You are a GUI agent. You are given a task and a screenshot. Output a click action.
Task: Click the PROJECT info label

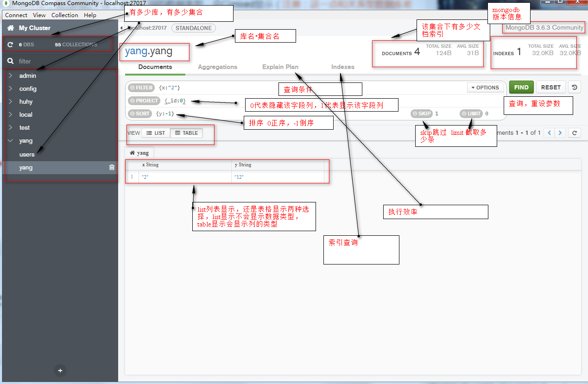(x=144, y=101)
